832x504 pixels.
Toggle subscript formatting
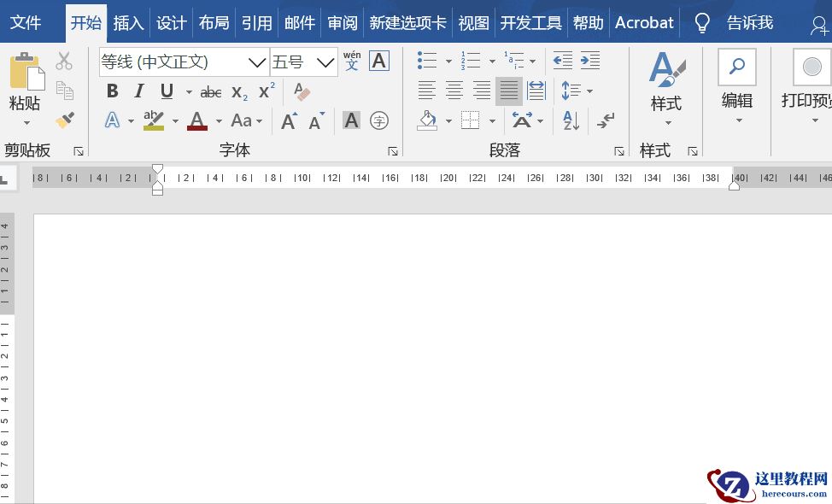click(x=239, y=92)
